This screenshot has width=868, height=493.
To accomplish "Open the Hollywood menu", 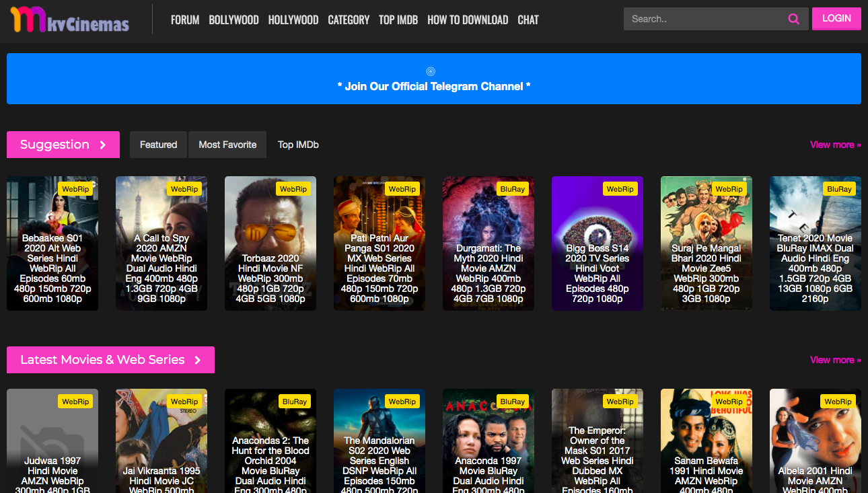I will [x=293, y=20].
